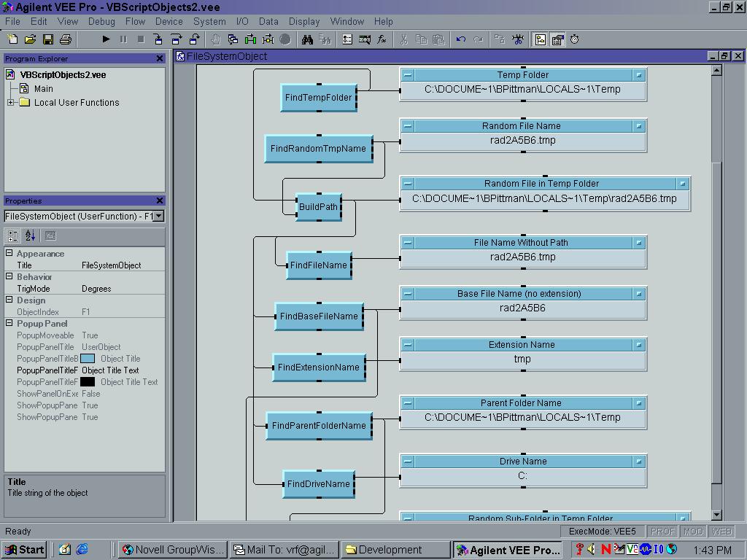The height and width of the screenshot is (560, 747).
Task: Click the Open folder toolbar icon
Action: [31, 39]
